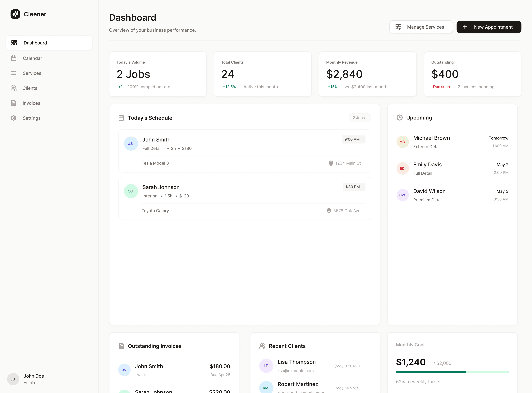Select the Services list icon
532x393 pixels.
pyautogui.click(x=14, y=73)
